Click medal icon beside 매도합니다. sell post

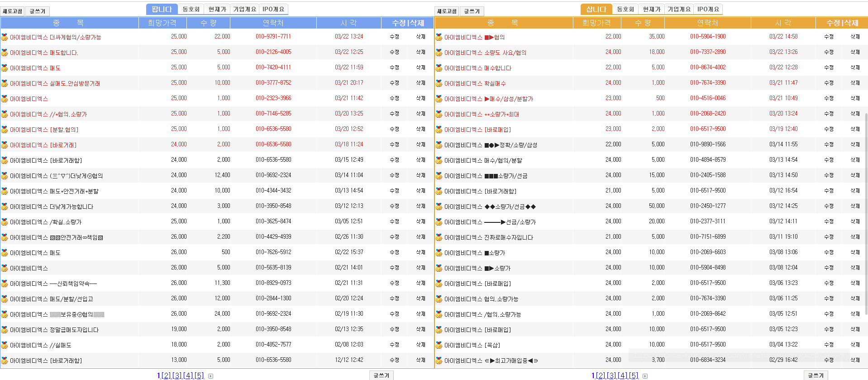[5, 53]
